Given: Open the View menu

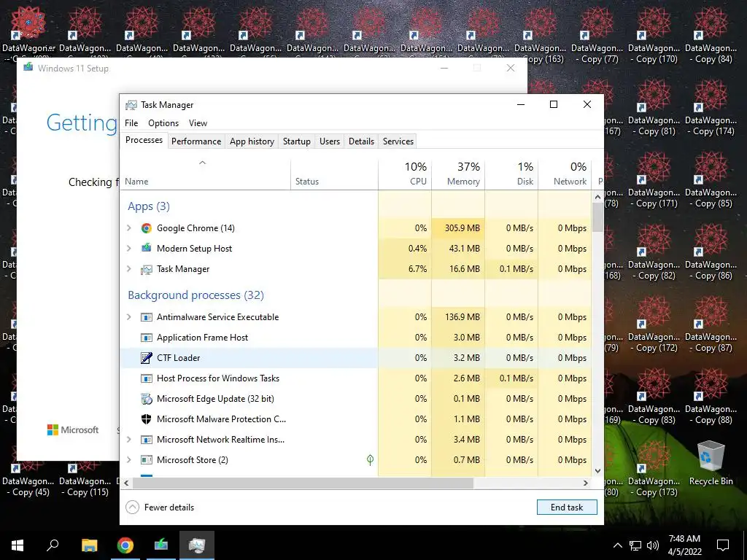Looking at the screenshot, I should [x=198, y=122].
